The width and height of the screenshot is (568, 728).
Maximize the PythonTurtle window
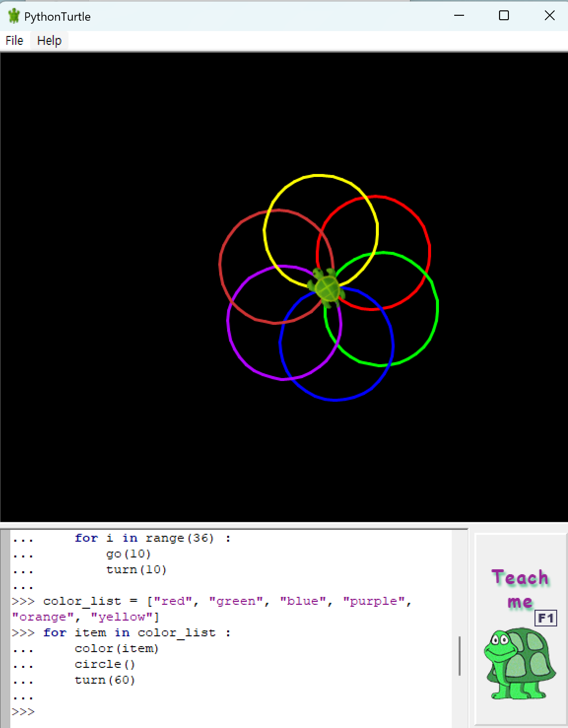[x=504, y=16]
